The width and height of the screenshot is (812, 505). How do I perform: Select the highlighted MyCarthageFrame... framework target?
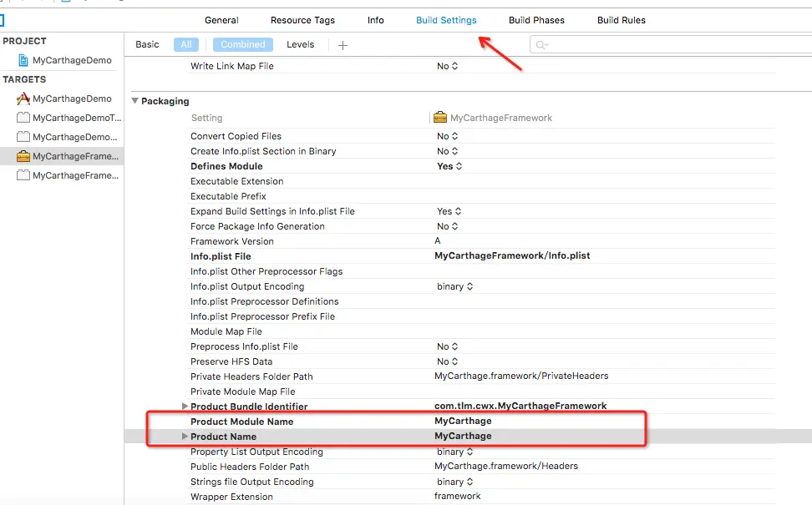click(x=62, y=156)
